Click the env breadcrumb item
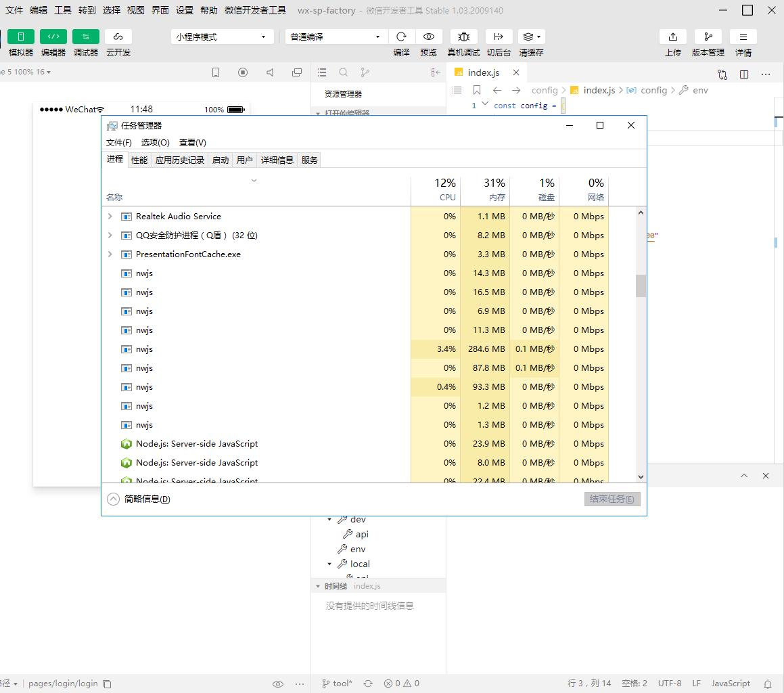The height and width of the screenshot is (693, 784). point(700,90)
